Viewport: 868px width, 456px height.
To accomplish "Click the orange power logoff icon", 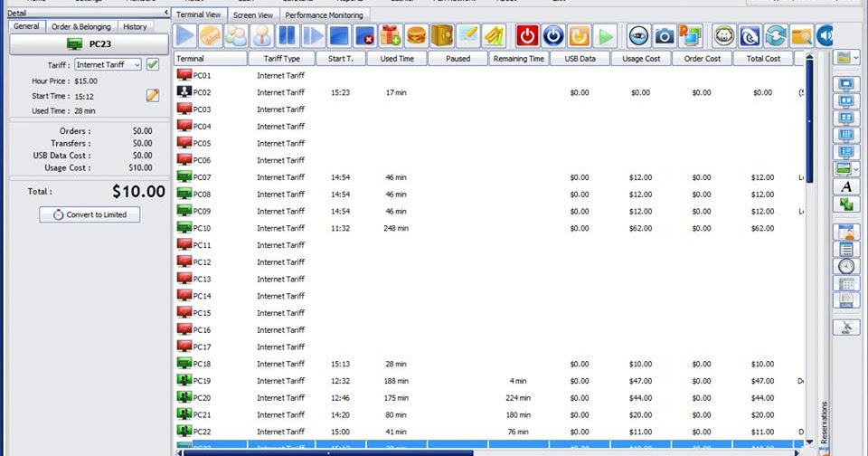I will tap(579, 36).
